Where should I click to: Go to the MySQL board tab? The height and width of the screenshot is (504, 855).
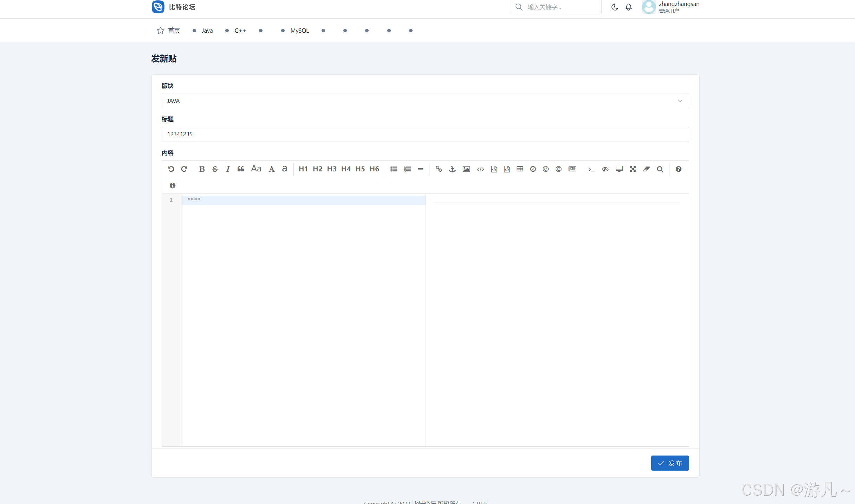tap(299, 31)
